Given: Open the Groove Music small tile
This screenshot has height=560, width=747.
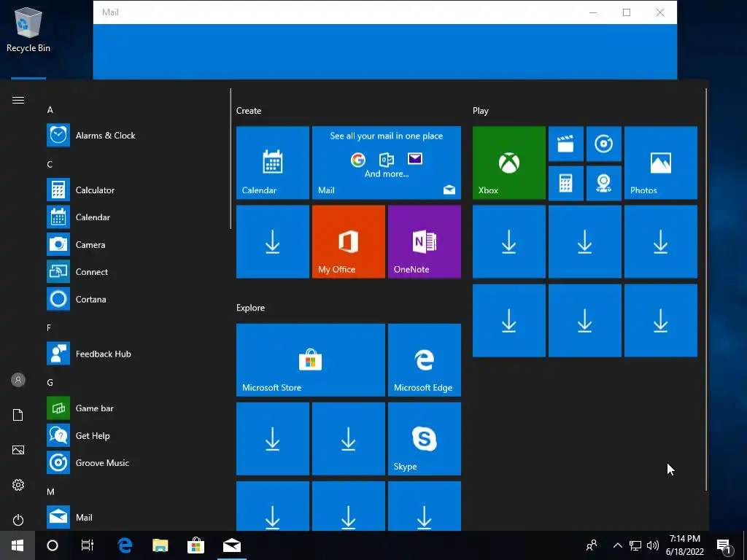Looking at the screenshot, I should click(x=603, y=144).
